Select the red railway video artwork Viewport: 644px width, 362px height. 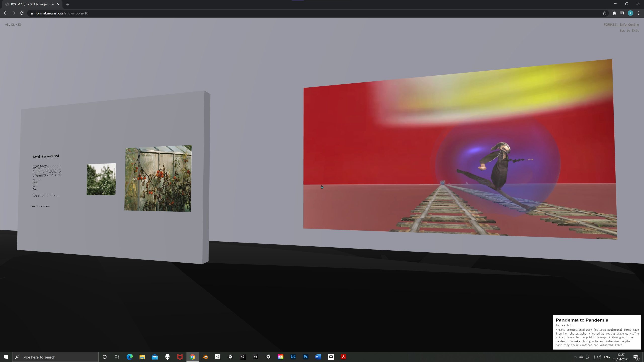point(460,149)
